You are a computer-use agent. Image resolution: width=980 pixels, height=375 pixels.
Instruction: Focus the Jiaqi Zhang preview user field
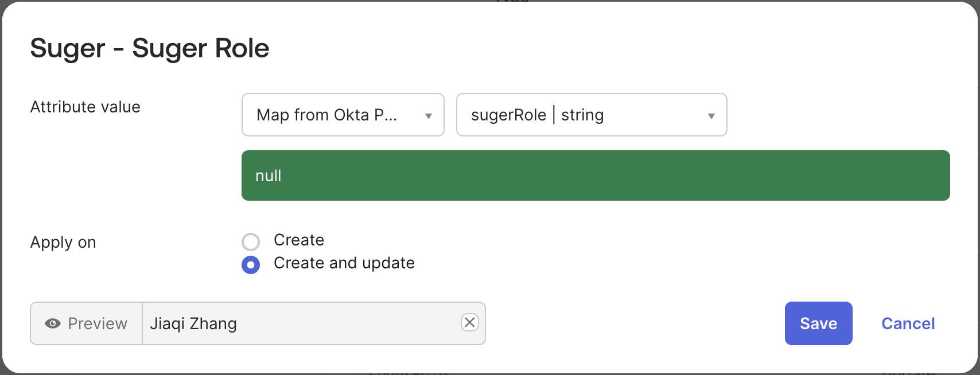(298, 323)
